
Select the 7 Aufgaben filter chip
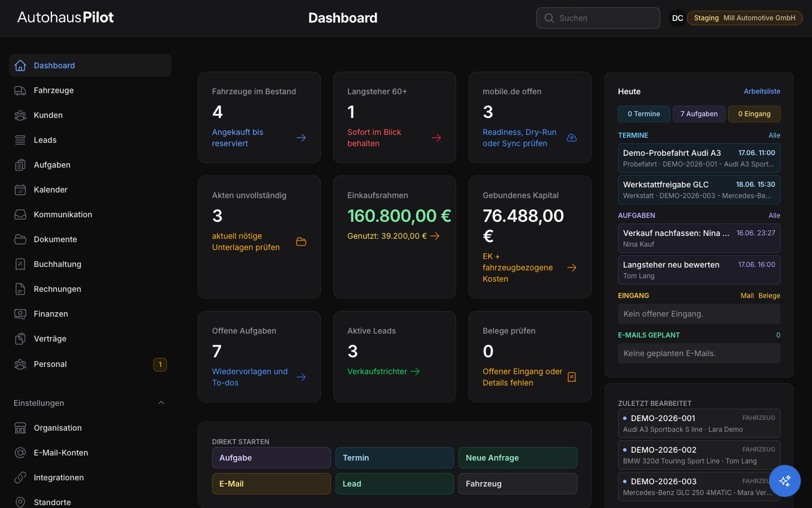699,114
